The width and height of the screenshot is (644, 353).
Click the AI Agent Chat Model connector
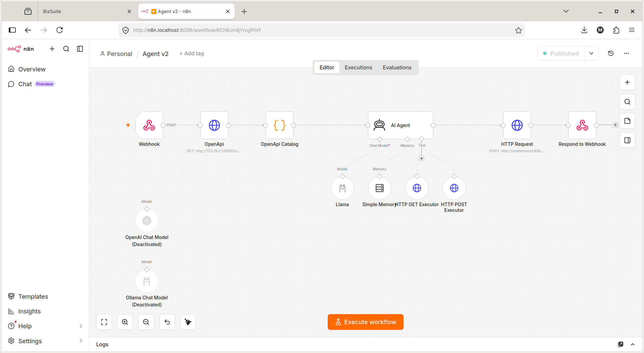tap(379, 139)
